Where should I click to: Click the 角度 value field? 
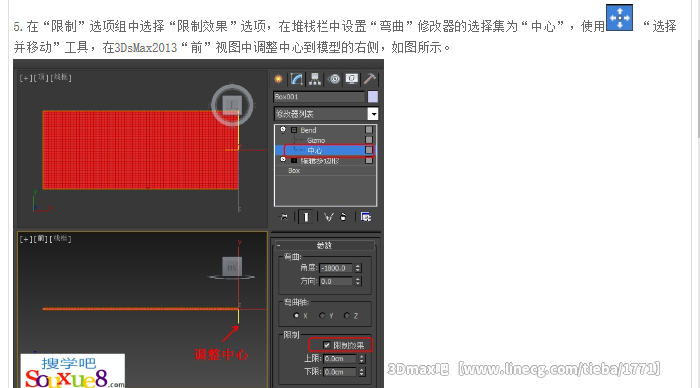pos(336,268)
